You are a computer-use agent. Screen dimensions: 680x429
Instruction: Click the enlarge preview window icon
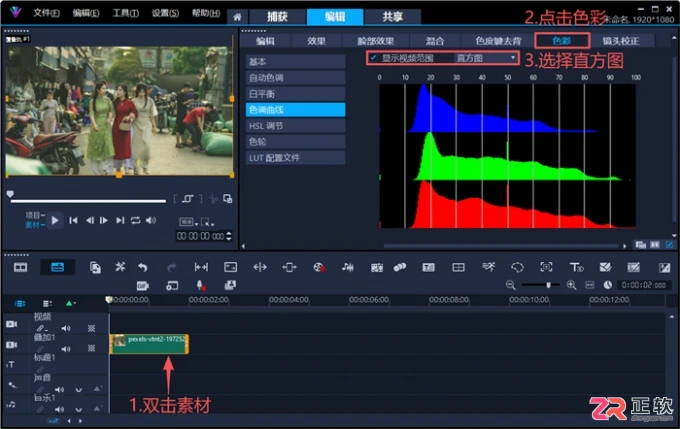[228, 199]
